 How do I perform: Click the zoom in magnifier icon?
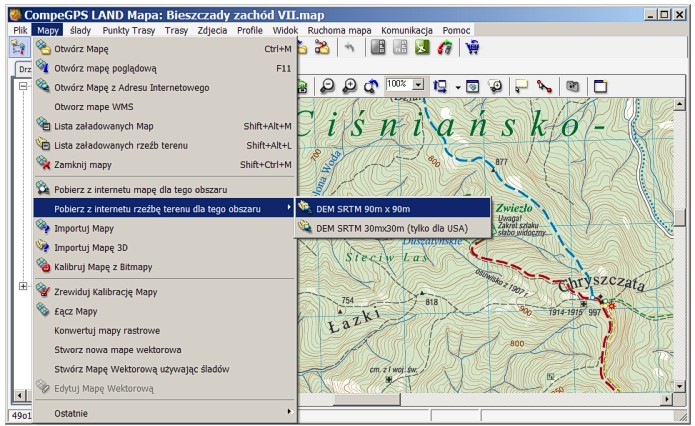349,86
